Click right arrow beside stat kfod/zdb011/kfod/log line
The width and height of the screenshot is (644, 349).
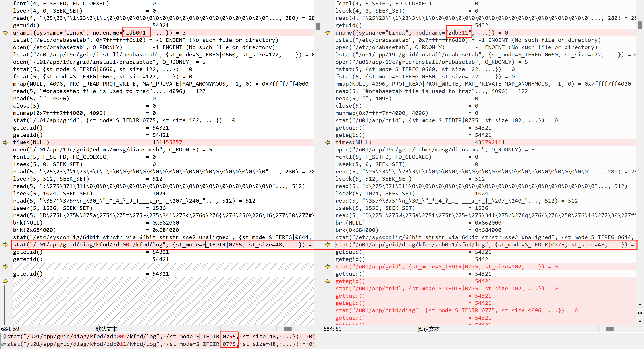point(328,245)
